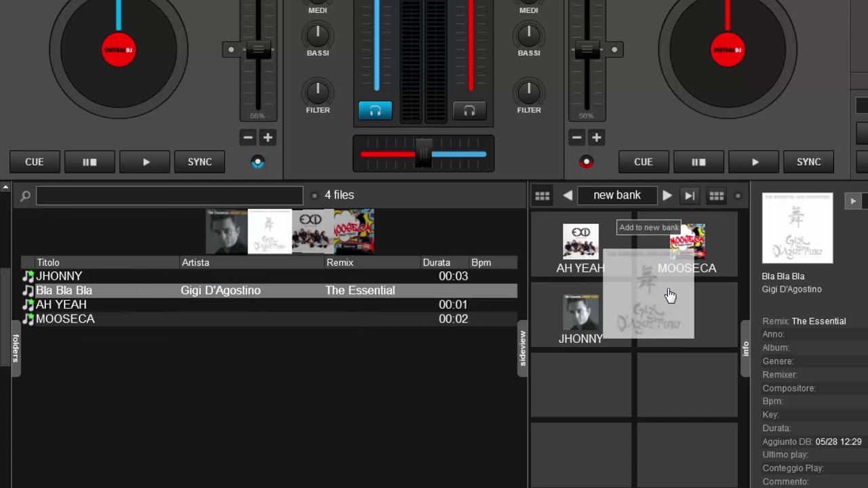Click the Johnny Cash cover thumbnail in browser
868x488 pixels.
point(226,232)
